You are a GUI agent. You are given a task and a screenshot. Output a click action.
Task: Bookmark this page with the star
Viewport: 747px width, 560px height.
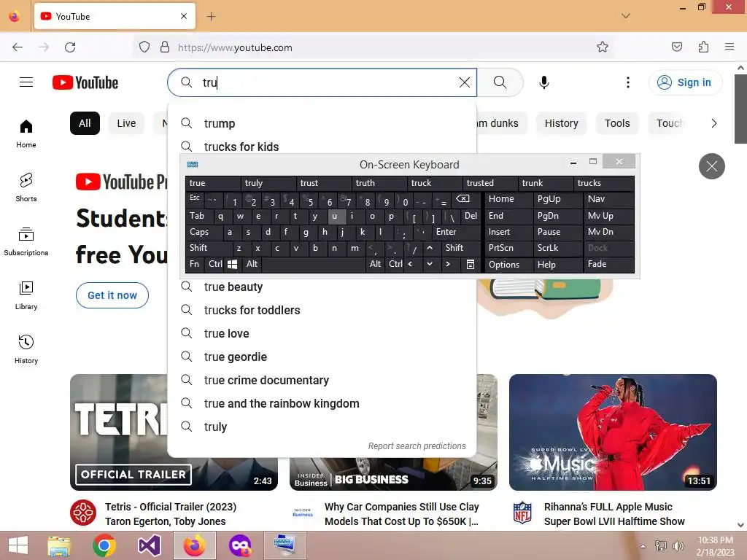tap(603, 47)
